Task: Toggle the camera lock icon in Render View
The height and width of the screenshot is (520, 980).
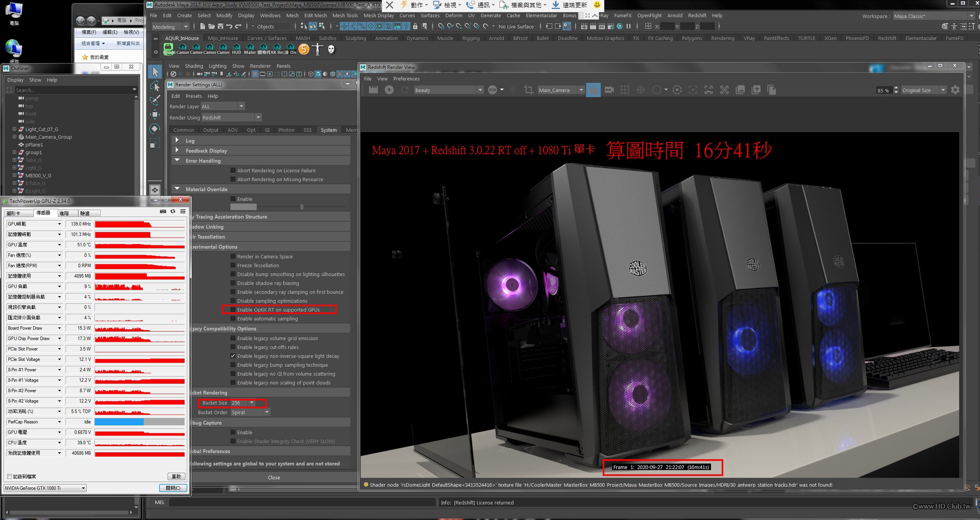Action: 593,90
